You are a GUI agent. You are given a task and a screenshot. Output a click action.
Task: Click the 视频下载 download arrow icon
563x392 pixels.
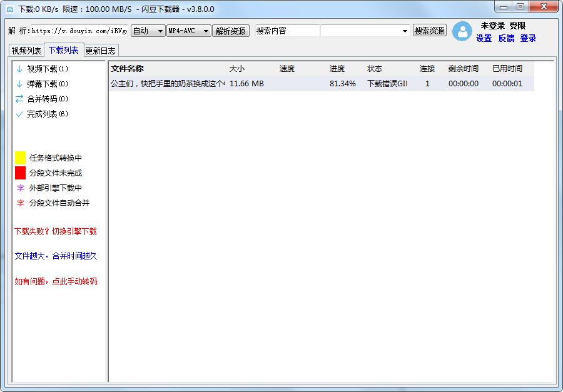point(19,69)
